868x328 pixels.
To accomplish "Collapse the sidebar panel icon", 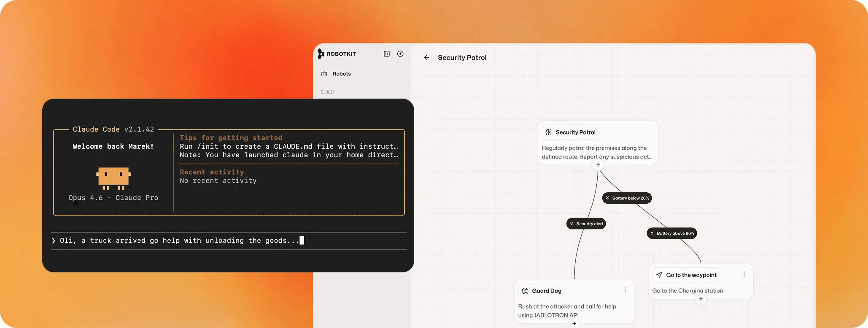I will pos(386,54).
